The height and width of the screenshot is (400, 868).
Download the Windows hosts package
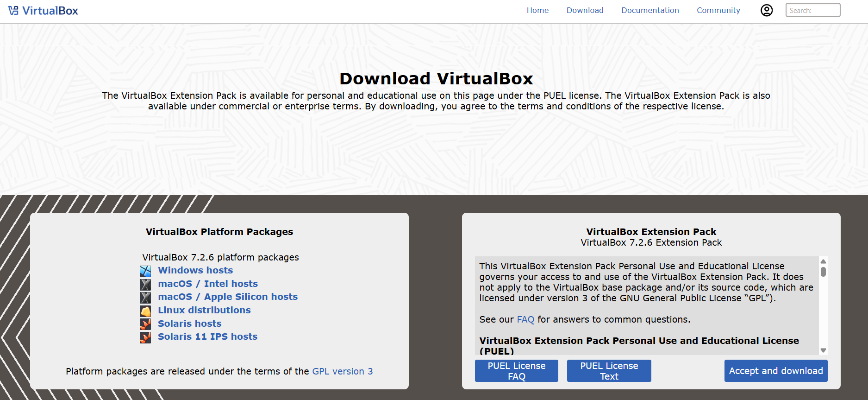pos(195,270)
